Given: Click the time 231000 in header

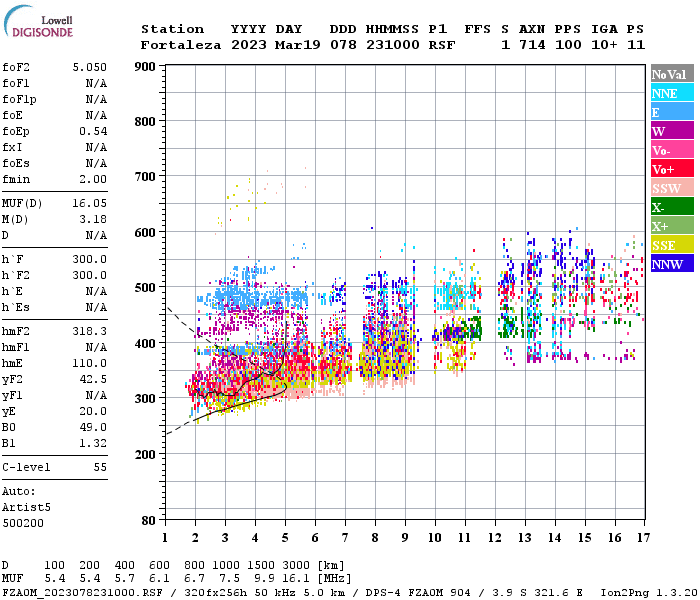Looking at the screenshot, I should coord(393,45).
